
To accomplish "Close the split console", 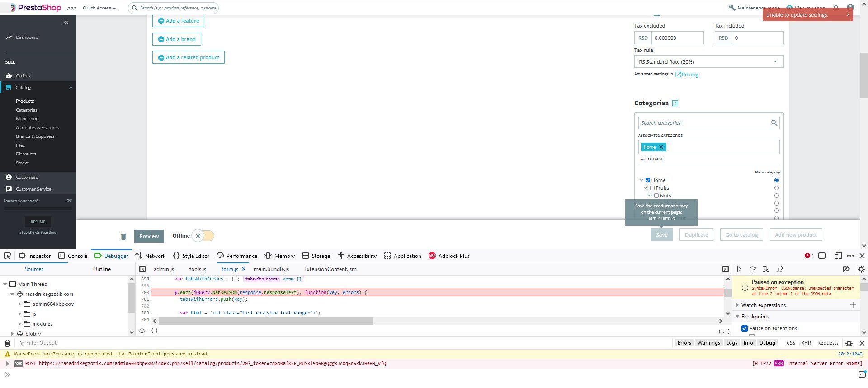I will click(862, 343).
